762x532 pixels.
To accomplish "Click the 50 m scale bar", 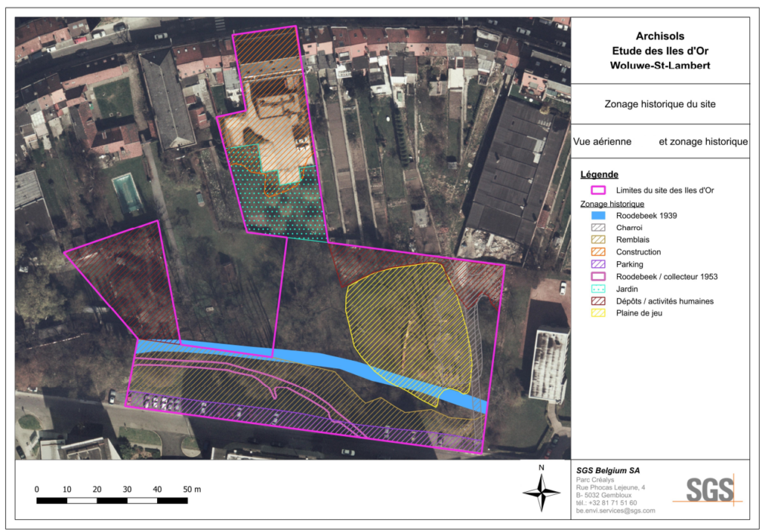I will point(112,501).
